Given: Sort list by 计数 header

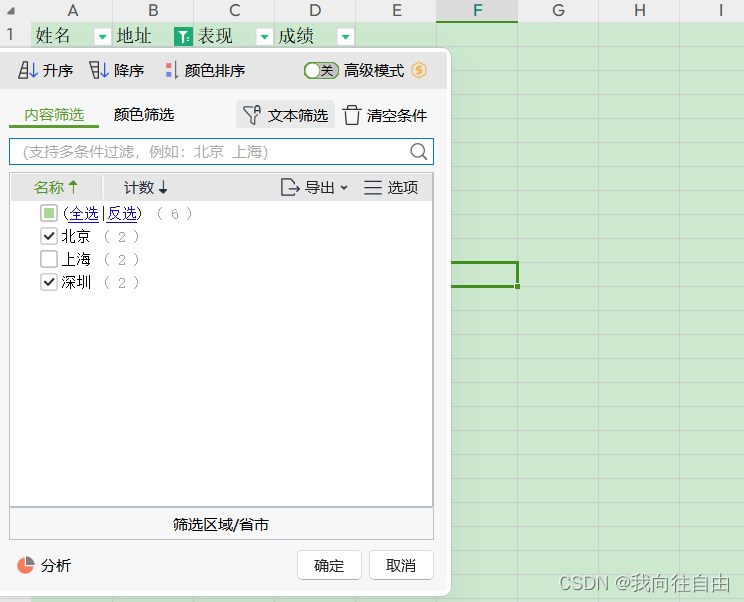Looking at the screenshot, I should (x=145, y=187).
